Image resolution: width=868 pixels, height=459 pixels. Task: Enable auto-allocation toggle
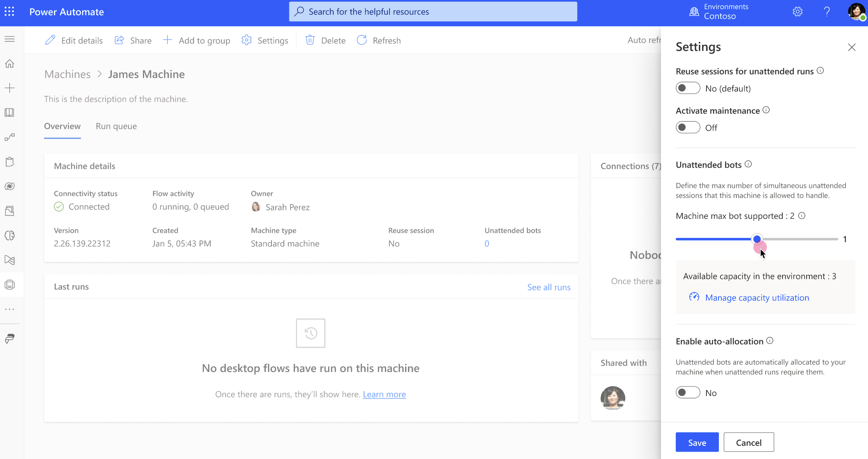[x=688, y=392]
